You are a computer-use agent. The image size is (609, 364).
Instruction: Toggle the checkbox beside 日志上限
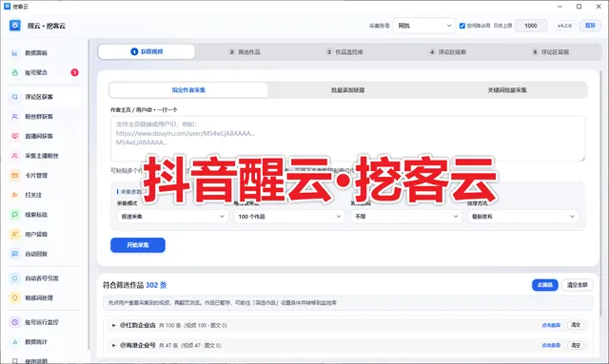coord(462,26)
